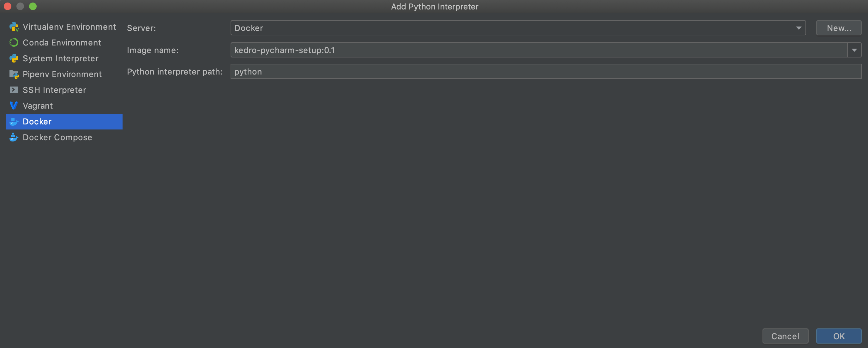Viewport: 868px width, 348px height.
Task: Click the Virtualenv Environment python icon
Action: click(14, 27)
